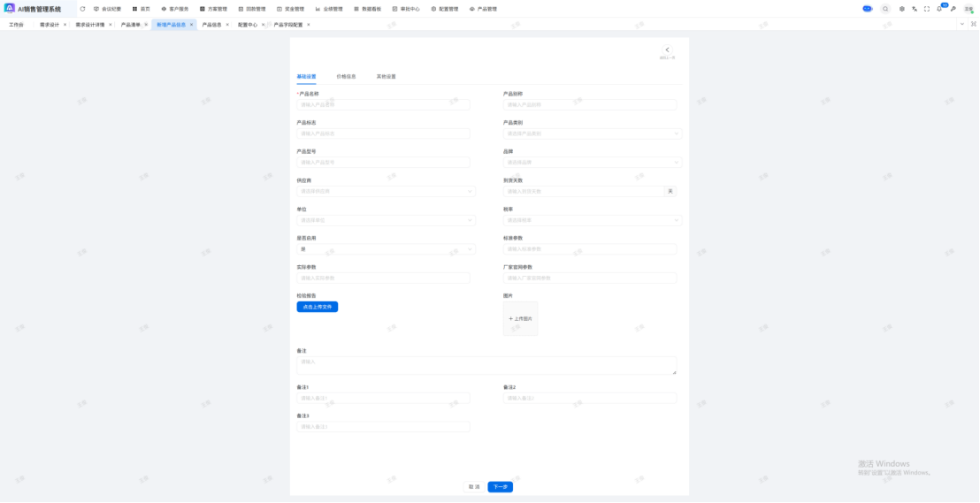
Task: Click the 点击上传文件 upload button
Action: pyautogui.click(x=317, y=307)
